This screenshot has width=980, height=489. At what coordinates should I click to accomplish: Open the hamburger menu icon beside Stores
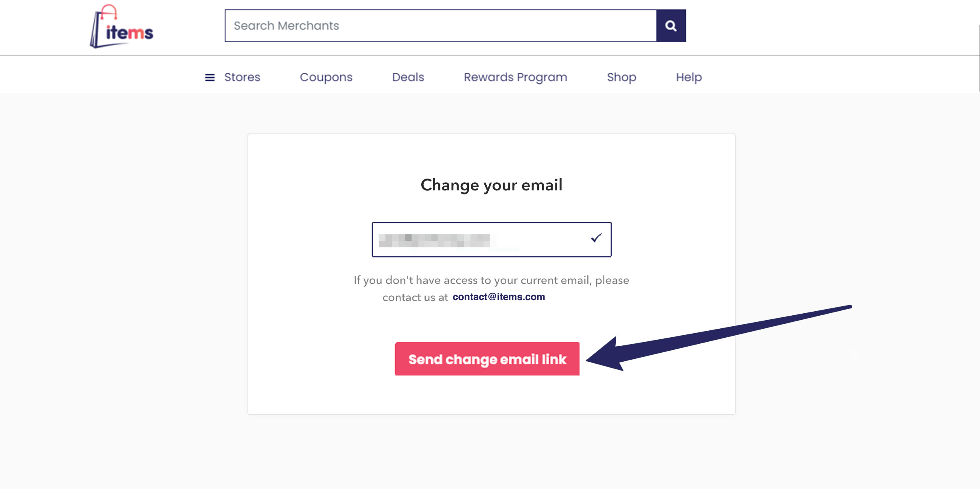[x=210, y=77]
